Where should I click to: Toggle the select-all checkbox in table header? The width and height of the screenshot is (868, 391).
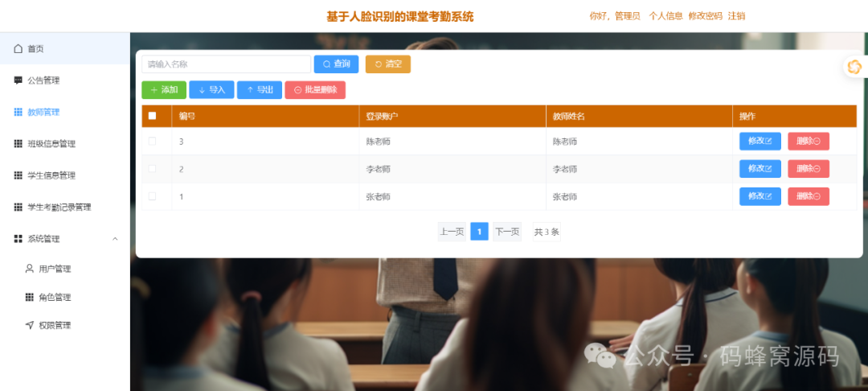[x=152, y=116]
